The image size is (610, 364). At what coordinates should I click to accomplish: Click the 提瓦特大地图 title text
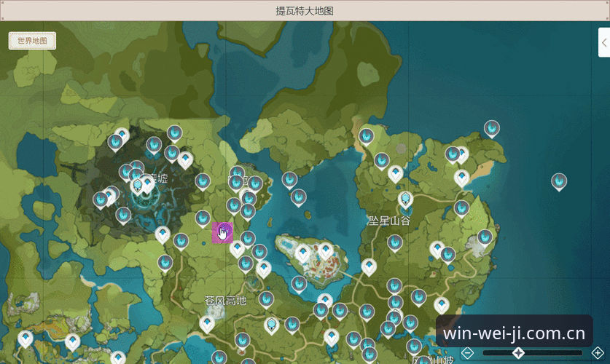[305, 11]
